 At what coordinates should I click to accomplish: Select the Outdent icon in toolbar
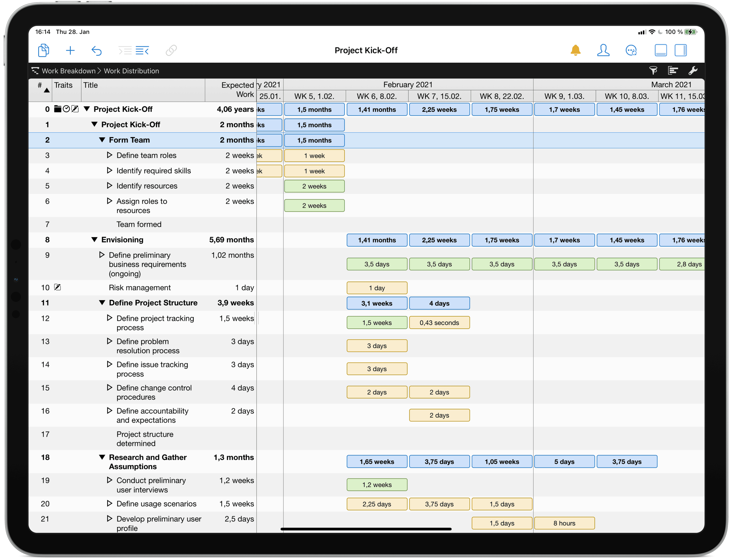[x=142, y=50]
